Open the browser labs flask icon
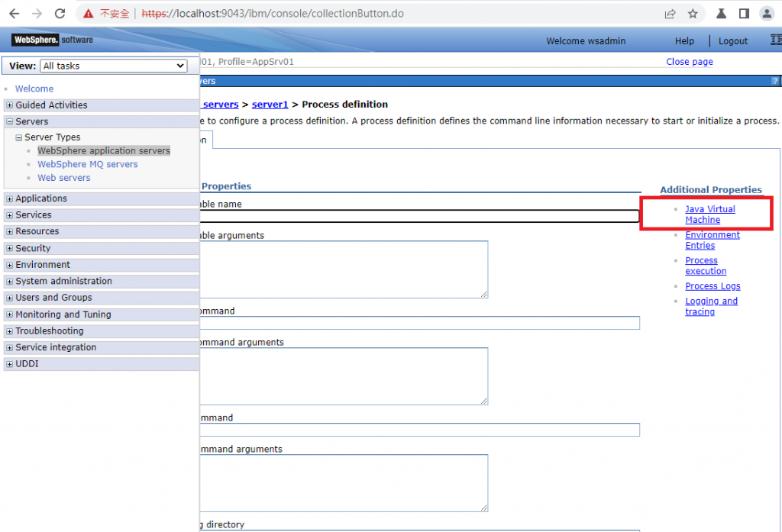Screen dimensions: 782x532 pyautogui.click(x=721, y=14)
